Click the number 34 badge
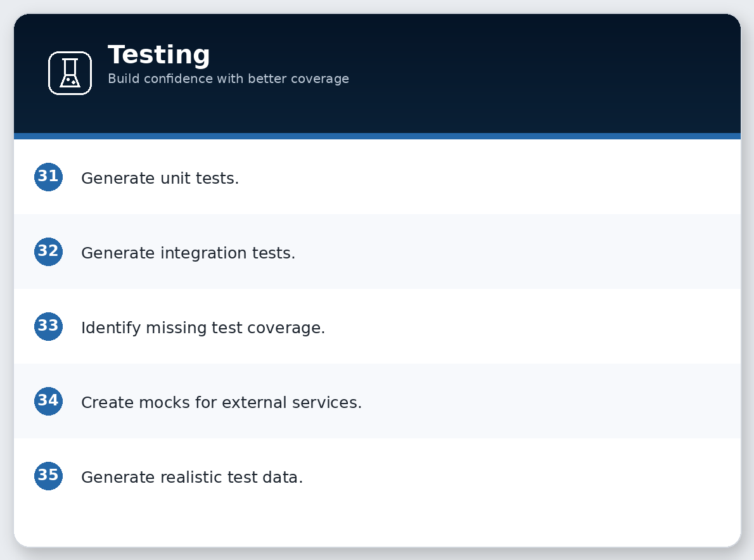Image resolution: width=754 pixels, height=560 pixels. click(49, 401)
